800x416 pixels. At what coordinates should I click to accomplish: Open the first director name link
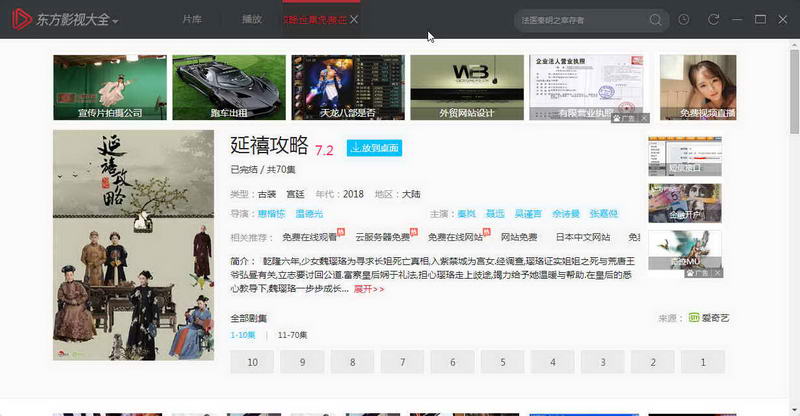click(271, 214)
